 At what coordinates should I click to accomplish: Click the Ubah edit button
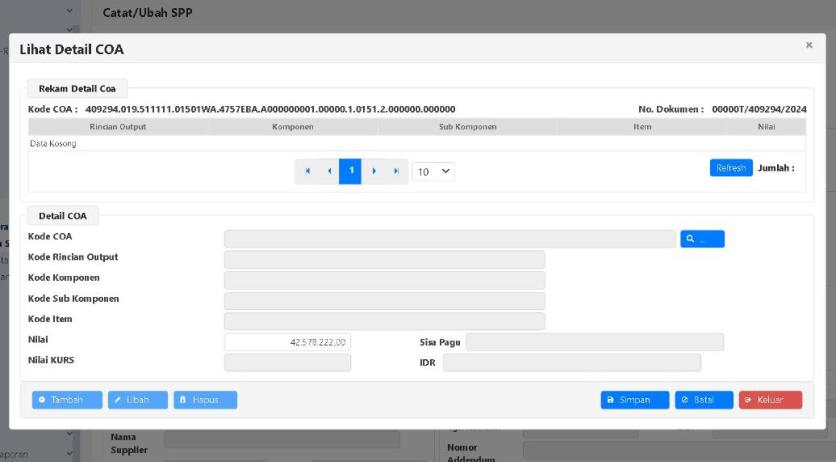tap(138, 400)
